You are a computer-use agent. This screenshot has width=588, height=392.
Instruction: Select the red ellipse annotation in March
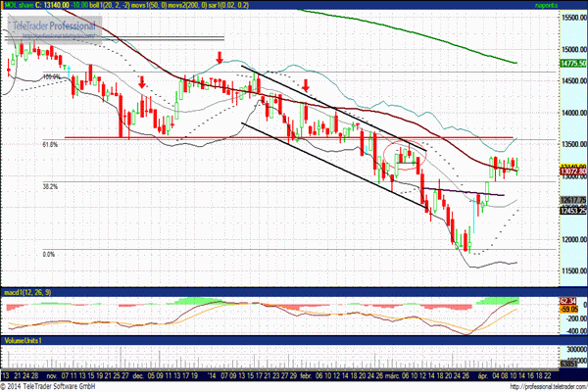coord(405,155)
